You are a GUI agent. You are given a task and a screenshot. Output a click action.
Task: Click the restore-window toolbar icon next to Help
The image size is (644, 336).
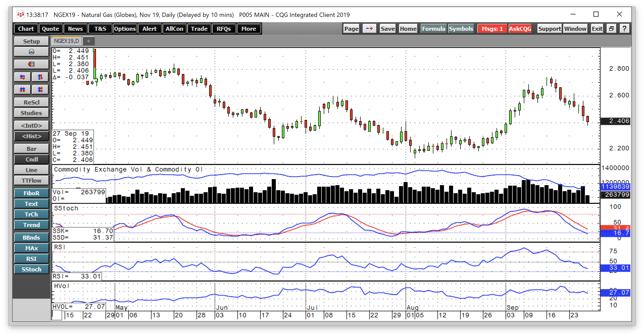[611, 28]
